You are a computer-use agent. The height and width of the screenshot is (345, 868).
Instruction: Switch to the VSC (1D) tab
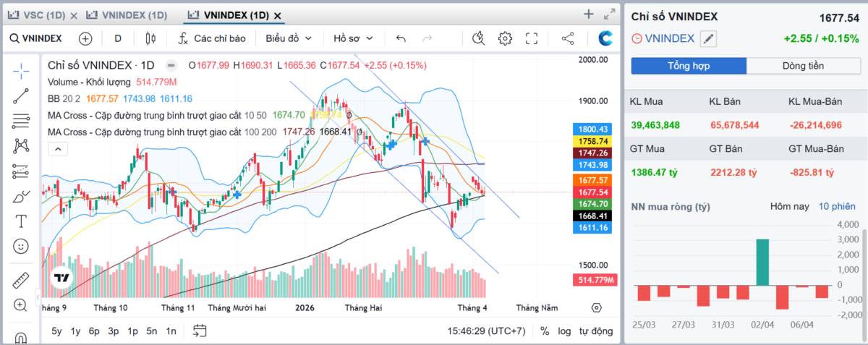coord(43,14)
